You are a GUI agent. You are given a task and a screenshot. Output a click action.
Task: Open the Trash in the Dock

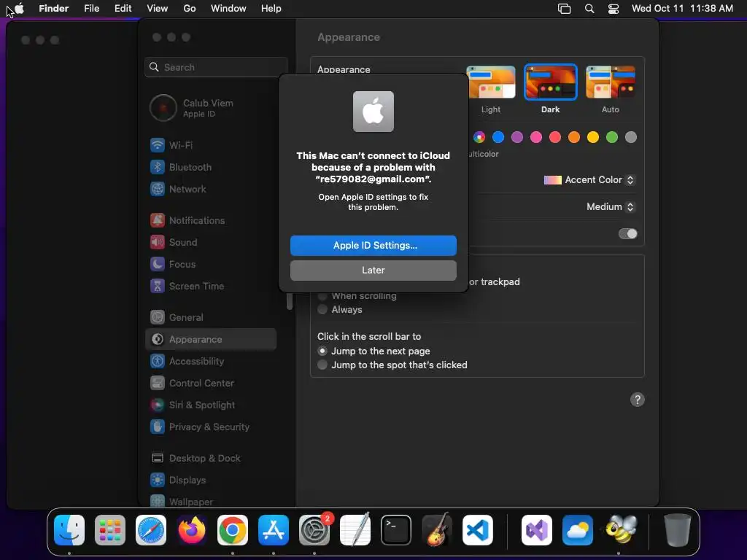click(677, 530)
